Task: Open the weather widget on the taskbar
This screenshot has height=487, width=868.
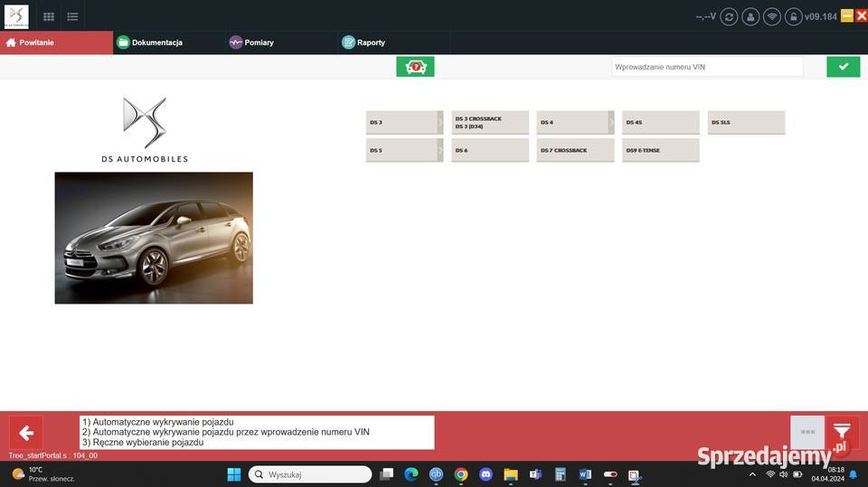Action: (43, 474)
